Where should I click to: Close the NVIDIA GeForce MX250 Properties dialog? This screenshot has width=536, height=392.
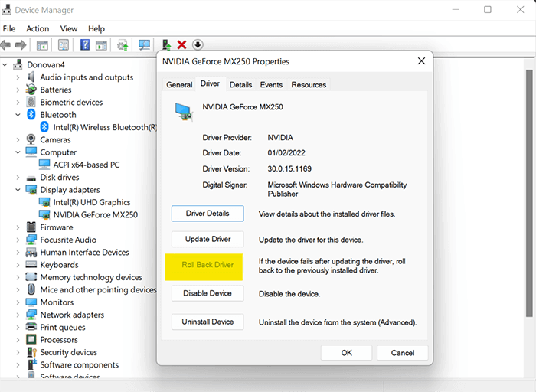pyautogui.click(x=421, y=61)
